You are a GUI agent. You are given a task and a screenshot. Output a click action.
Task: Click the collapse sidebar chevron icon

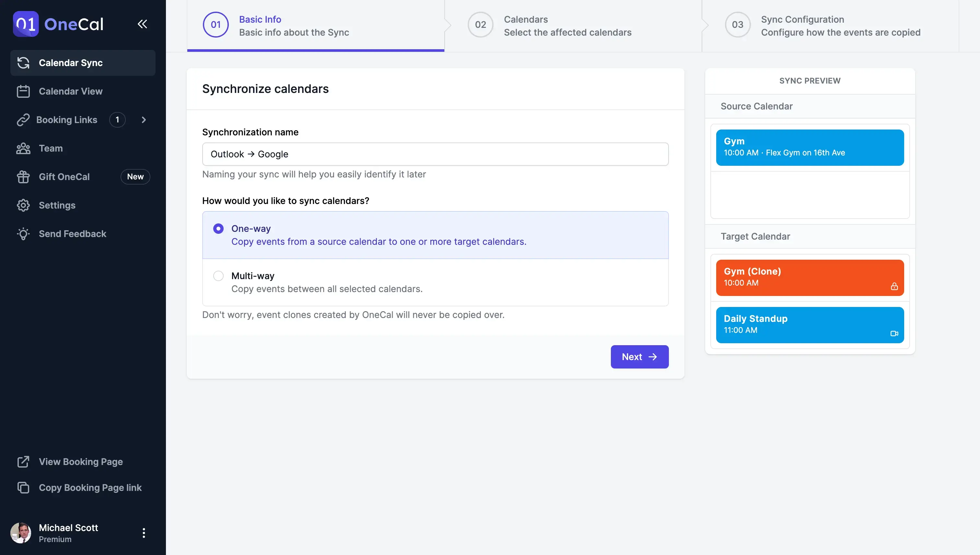tap(143, 24)
